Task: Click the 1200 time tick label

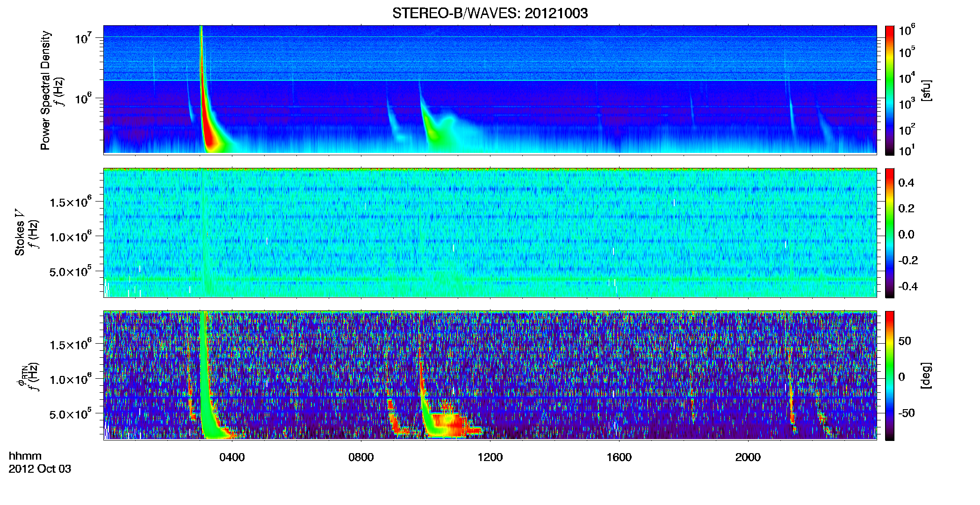Action: click(x=490, y=457)
